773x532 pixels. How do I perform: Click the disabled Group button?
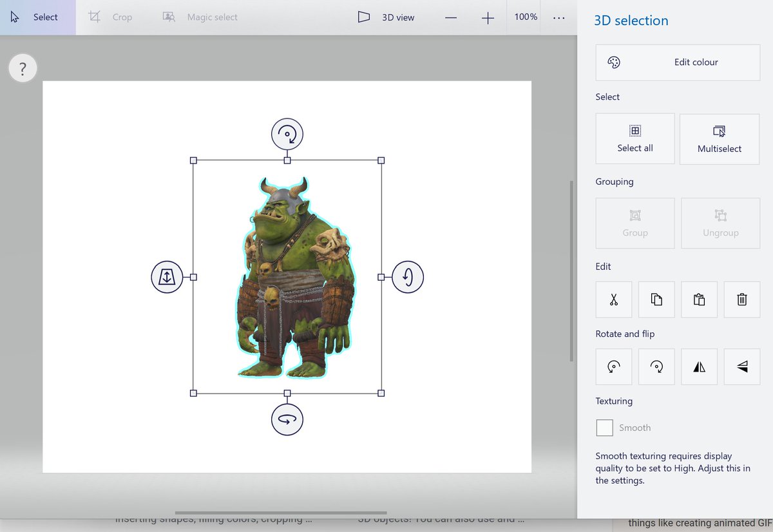[x=635, y=223]
